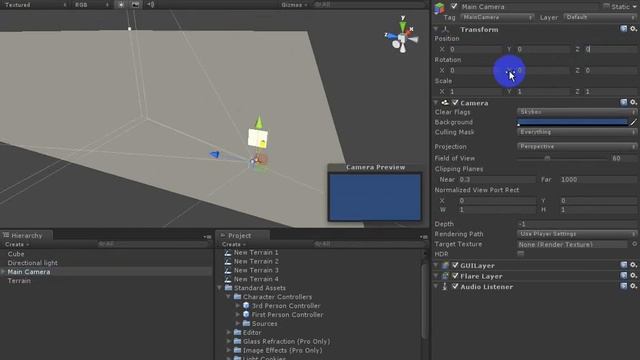The image size is (640, 360).
Task: Open the Layer dropdown showing Default
Action: (600, 18)
